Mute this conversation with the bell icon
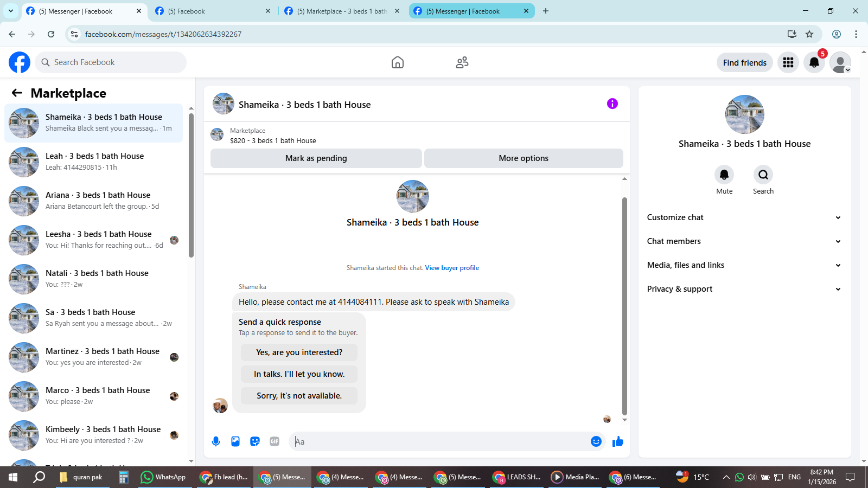 [724, 175]
